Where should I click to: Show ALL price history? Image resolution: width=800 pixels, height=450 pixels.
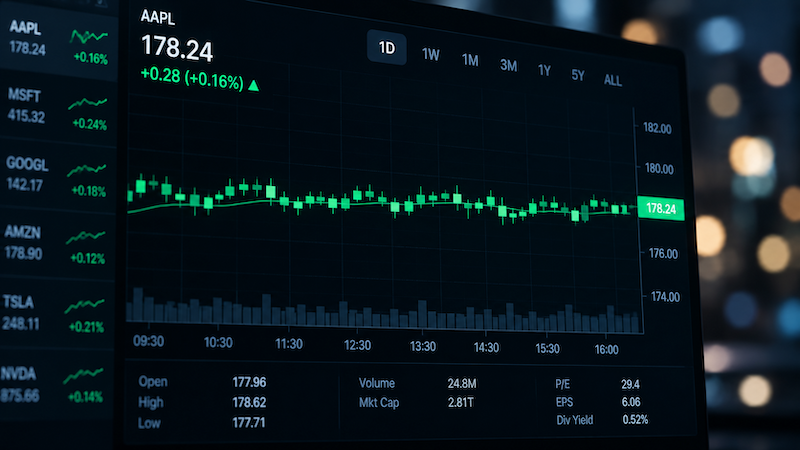pos(612,80)
